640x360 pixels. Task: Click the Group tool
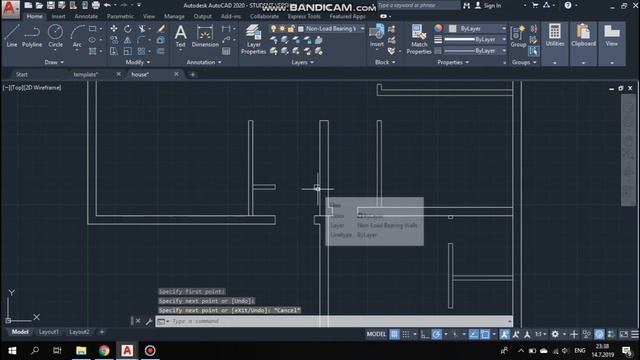click(518, 36)
